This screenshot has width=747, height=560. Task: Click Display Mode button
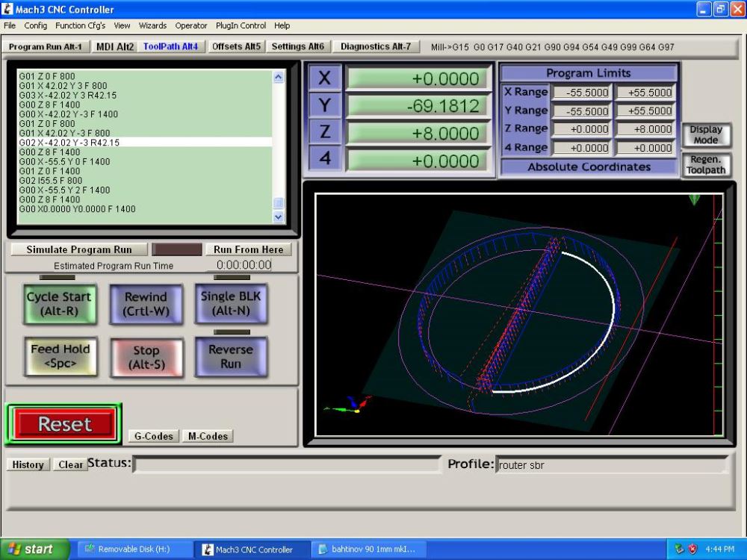pos(706,134)
